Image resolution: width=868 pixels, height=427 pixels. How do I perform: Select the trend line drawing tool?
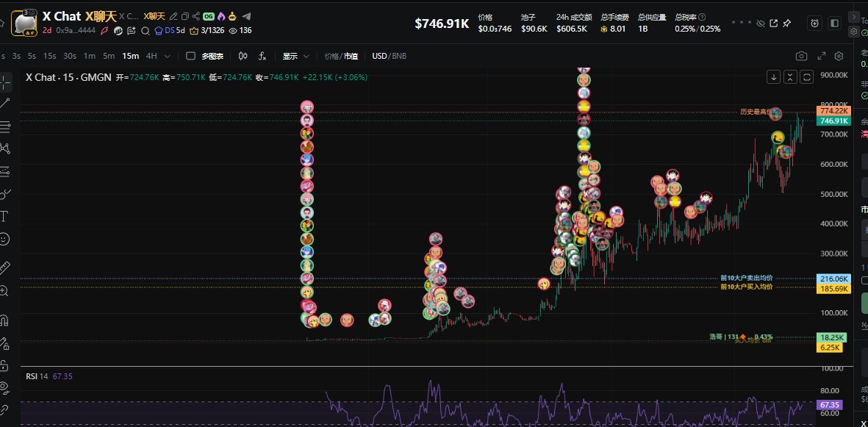point(4,103)
